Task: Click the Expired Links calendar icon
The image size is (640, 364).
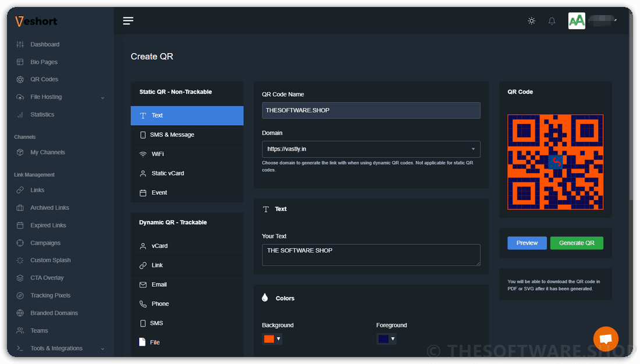Action: point(20,225)
